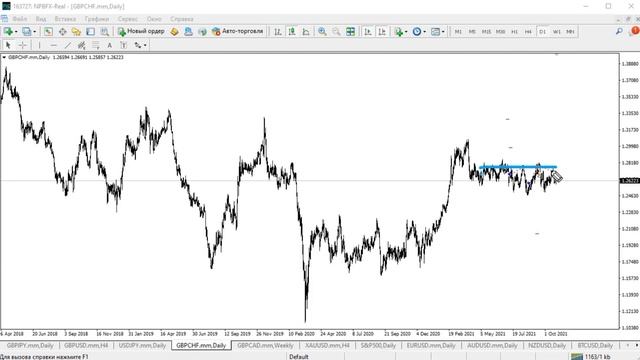Select the trendline drawing tool
The width and height of the screenshot is (640, 360).
[x=67, y=45]
